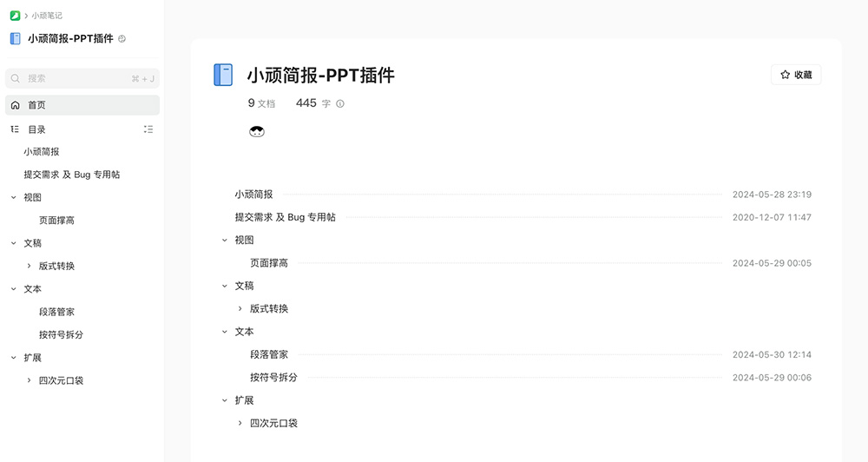Click the tree icon left of 目录
Screen dimensions: 868x462
15,129
